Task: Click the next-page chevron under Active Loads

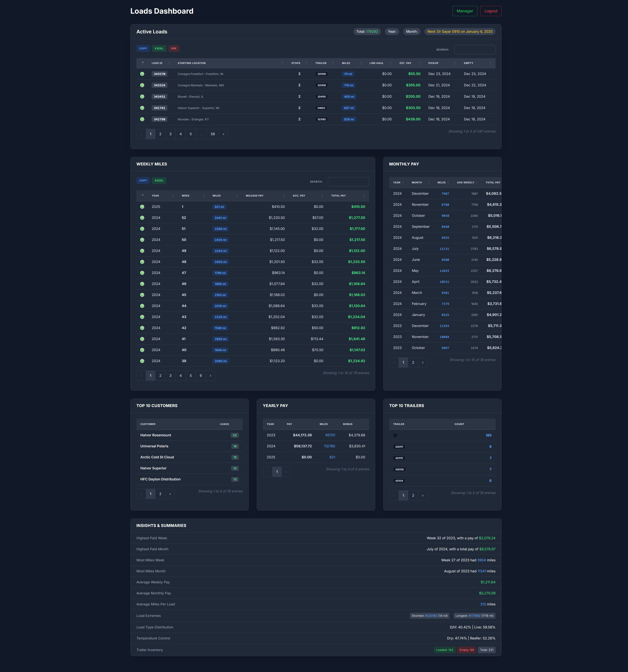Action: [x=223, y=134]
